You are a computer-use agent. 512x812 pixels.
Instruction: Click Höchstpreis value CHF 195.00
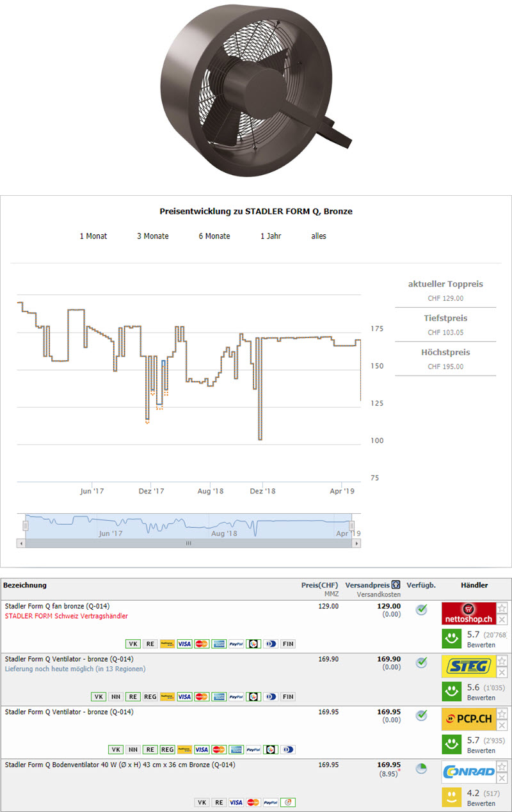coord(445,367)
